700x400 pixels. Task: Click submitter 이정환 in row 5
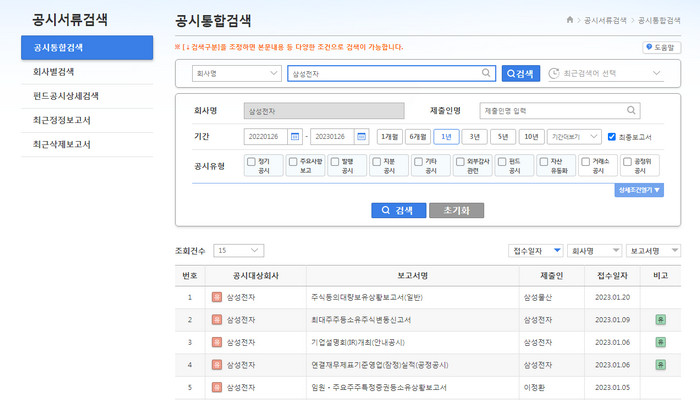534,388
